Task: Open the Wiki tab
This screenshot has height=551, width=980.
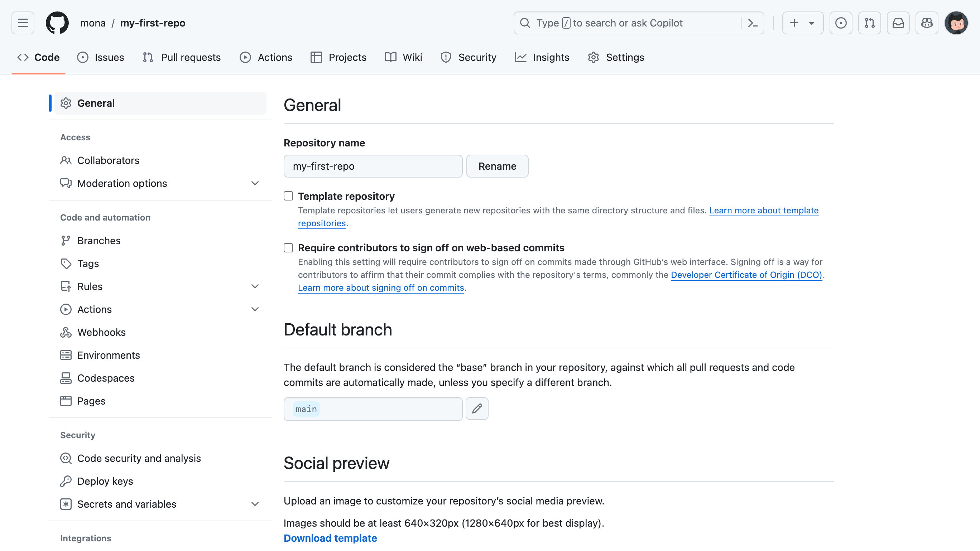Action: coord(403,57)
